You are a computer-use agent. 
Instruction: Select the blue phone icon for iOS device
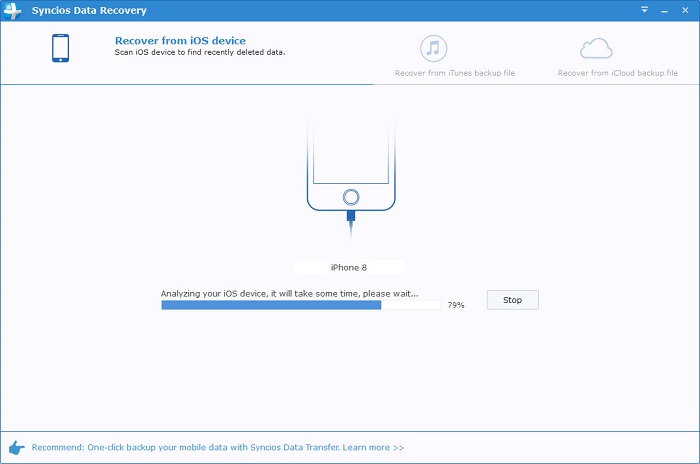[60, 48]
